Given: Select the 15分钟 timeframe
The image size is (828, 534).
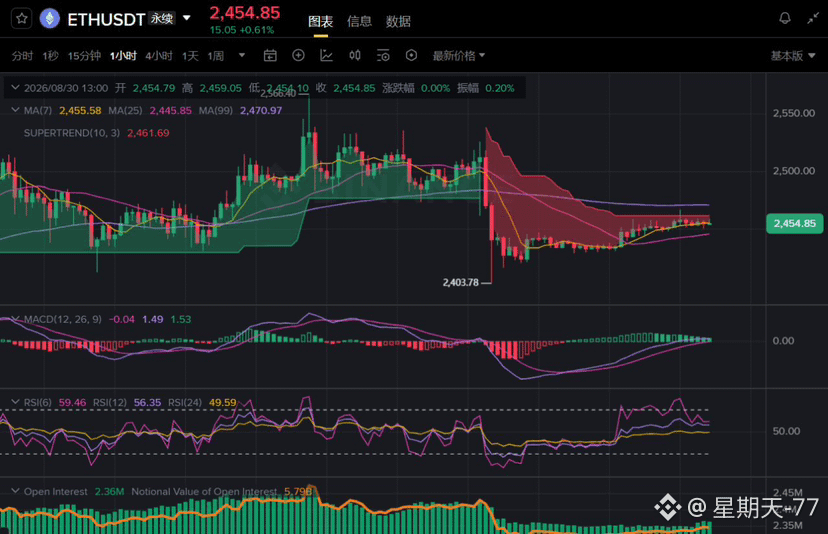Looking at the screenshot, I should click(x=84, y=56).
